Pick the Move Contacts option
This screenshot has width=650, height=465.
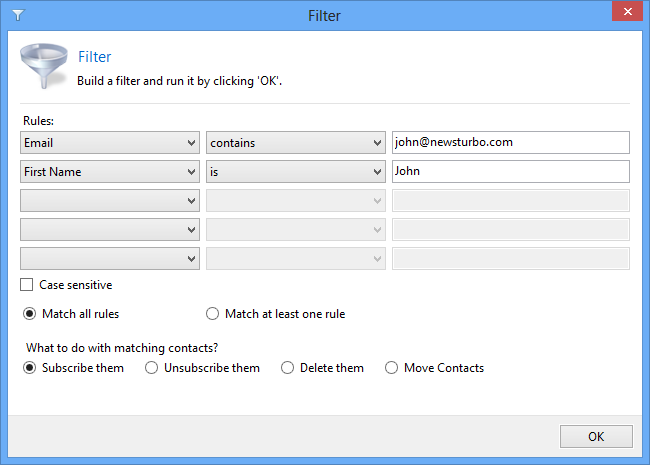tap(392, 368)
